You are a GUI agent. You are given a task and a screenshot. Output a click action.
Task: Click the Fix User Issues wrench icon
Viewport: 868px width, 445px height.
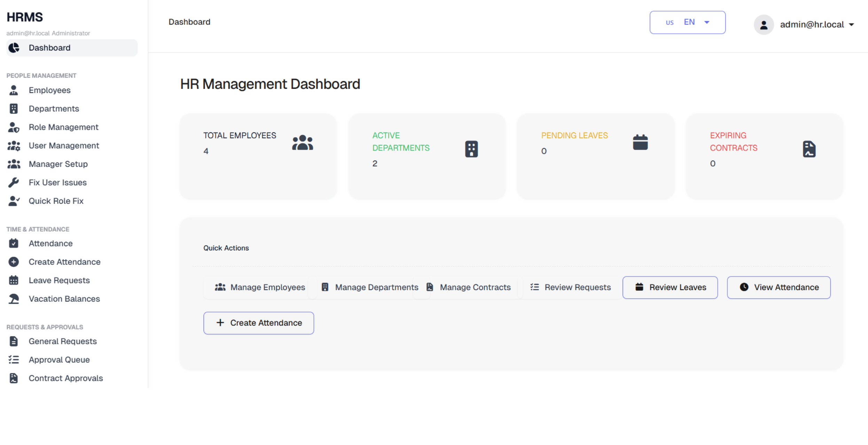pyautogui.click(x=14, y=182)
